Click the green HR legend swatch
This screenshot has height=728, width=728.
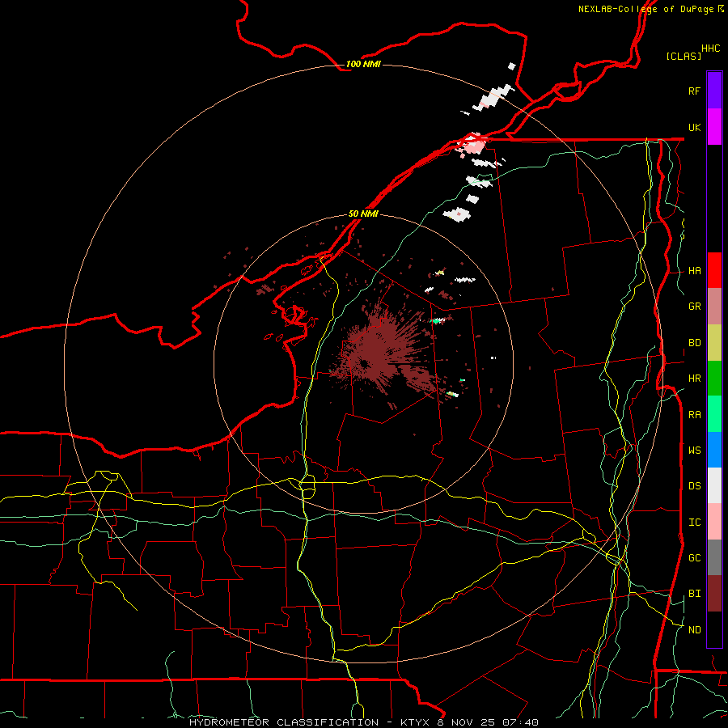pyautogui.click(x=714, y=379)
